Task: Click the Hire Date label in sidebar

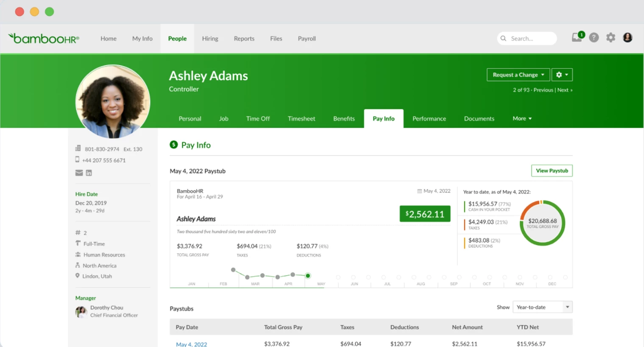Action: pos(86,194)
